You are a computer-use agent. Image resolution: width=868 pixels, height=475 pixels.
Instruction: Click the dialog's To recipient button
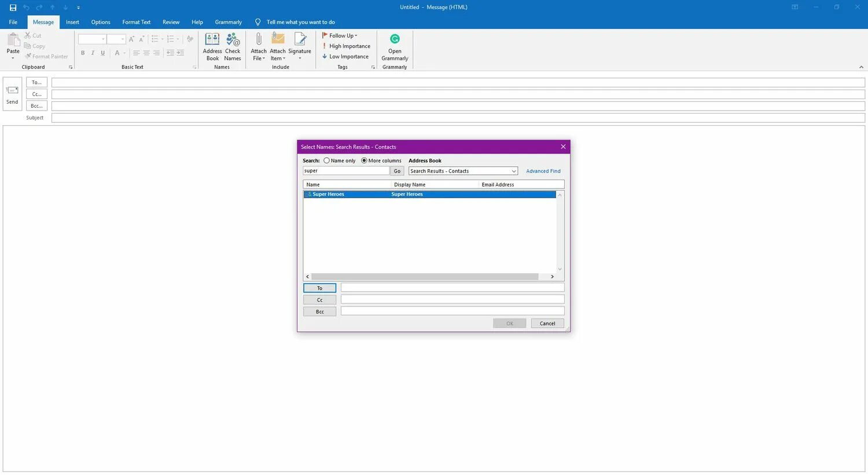[x=319, y=288]
